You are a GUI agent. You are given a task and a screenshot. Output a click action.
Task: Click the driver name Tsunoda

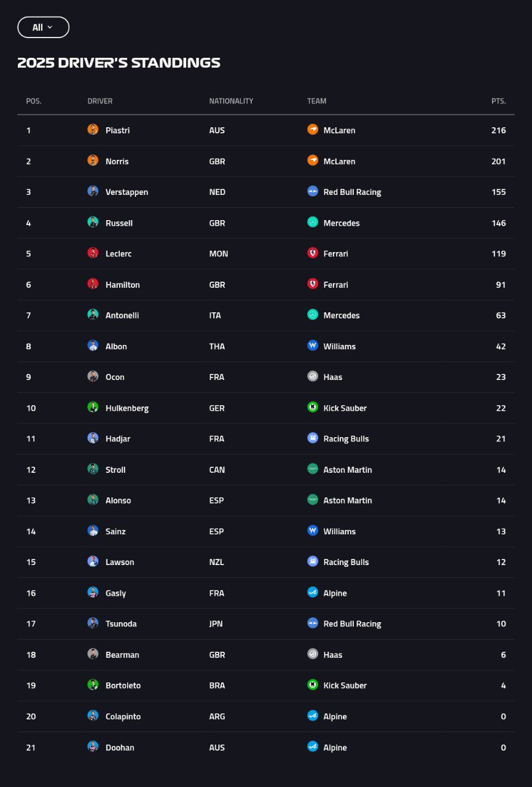coord(122,623)
